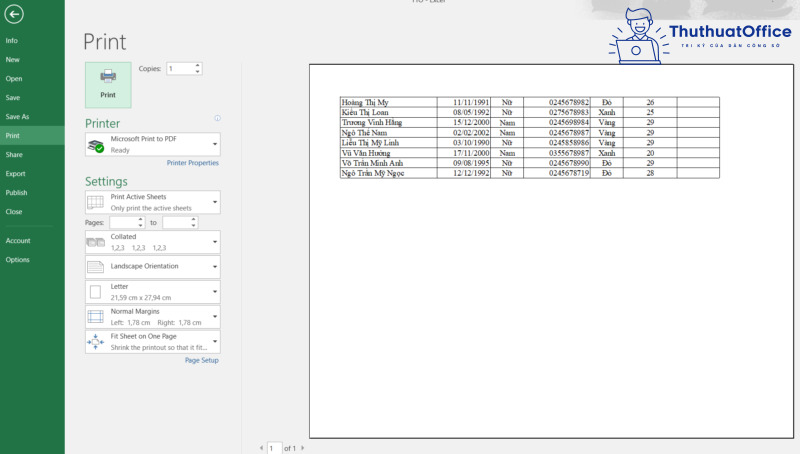
Task: Select Print in the backstage menu
Action: coord(32,136)
